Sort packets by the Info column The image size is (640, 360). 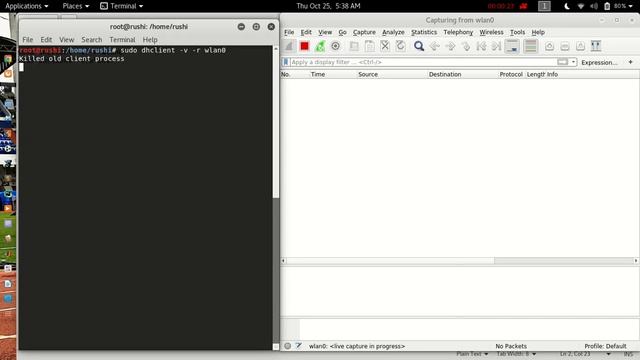pyautogui.click(x=552, y=74)
